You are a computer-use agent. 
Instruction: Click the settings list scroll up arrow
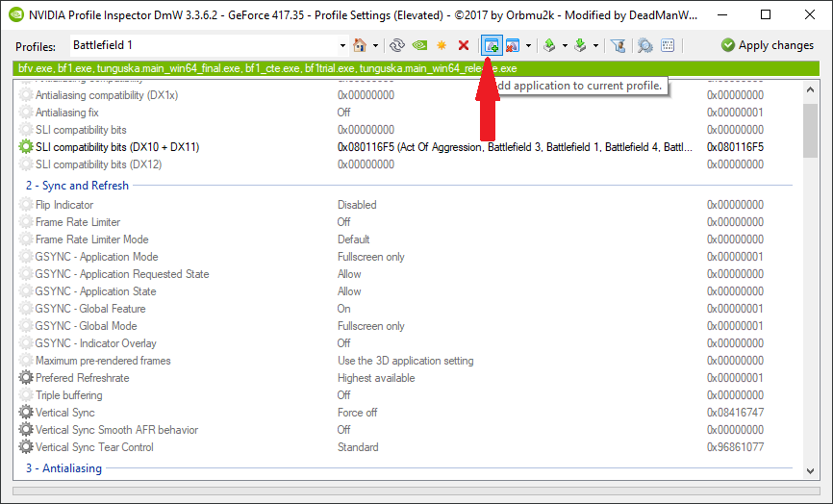[x=810, y=89]
